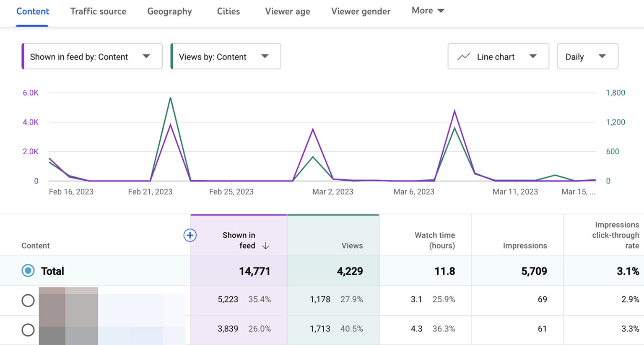Select the first video's radio button

[28, 300]
